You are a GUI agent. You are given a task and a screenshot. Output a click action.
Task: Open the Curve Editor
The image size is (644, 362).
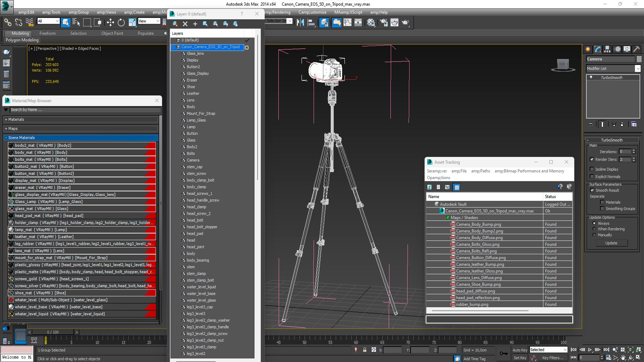347,22
